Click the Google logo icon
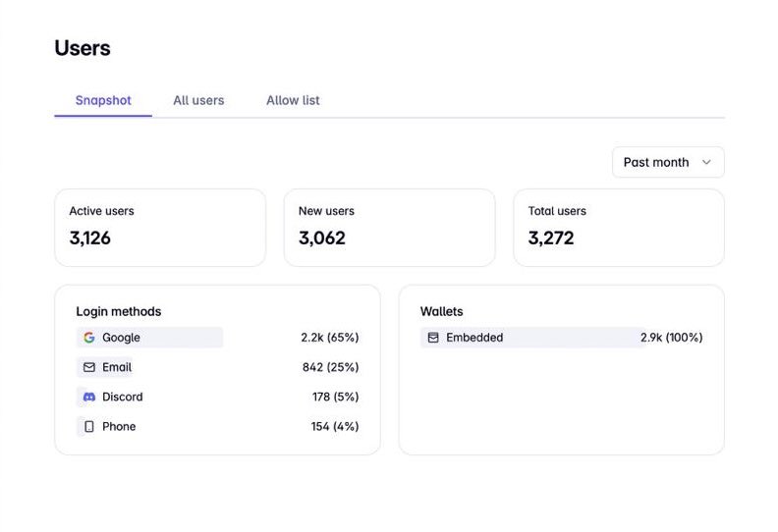This screenshot has height=532, width=778. click(x=89, y=338)
